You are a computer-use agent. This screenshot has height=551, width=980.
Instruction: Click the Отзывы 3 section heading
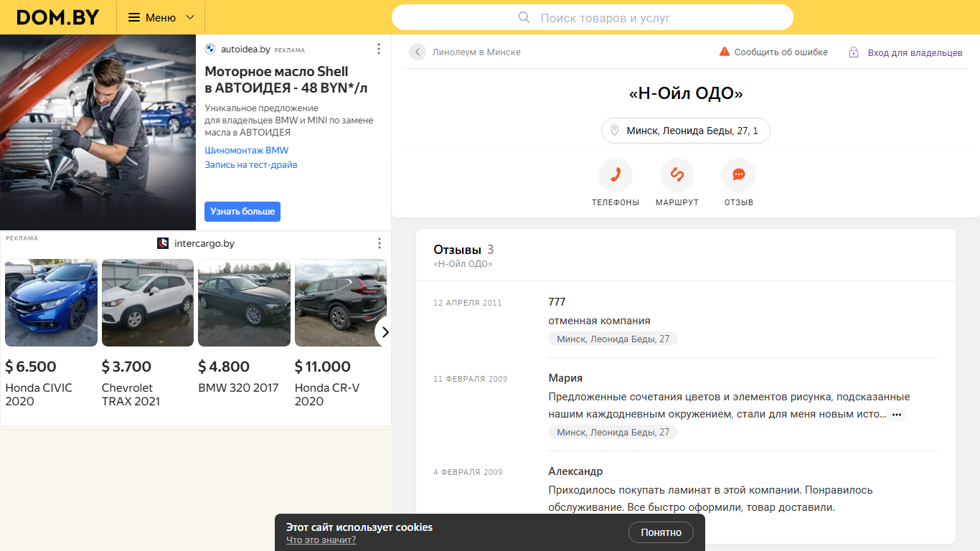(463, 250)
